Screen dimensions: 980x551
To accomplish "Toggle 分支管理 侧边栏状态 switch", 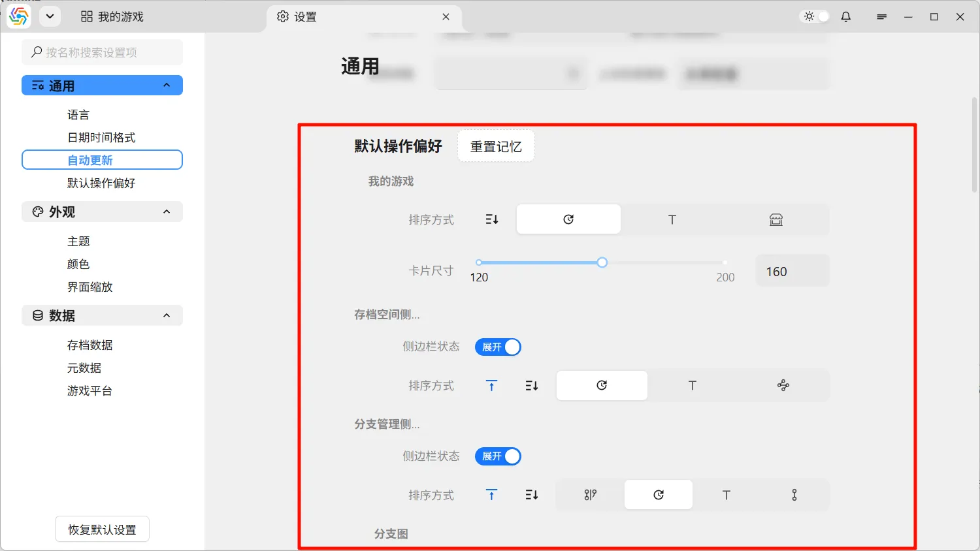I will (498, 456).
